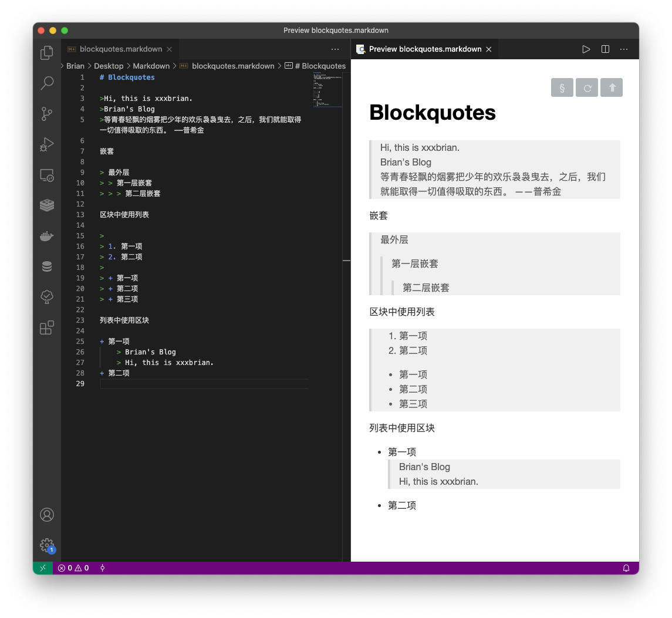The image size is (672, 618).
Task: Click errors and warnings count in status bar
Action: [73, 568]
